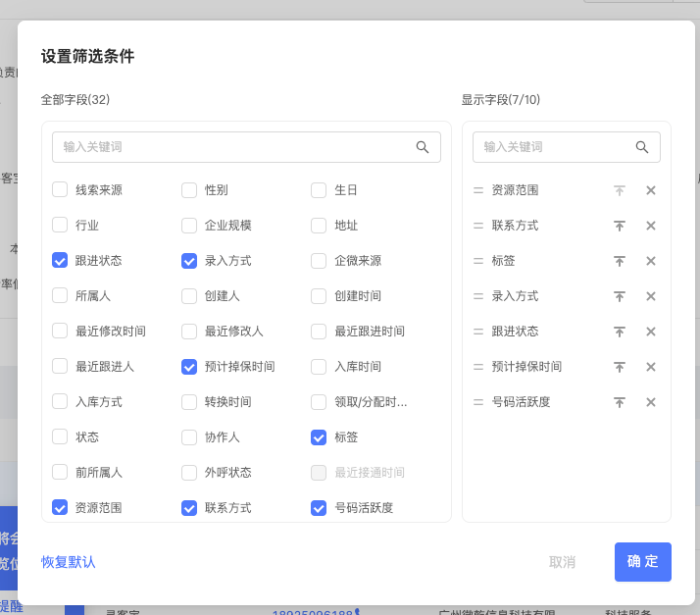Click search icon in 全部字段 search box
The image size is (700, 615).
pyautogui.click(x=423, y=147)
